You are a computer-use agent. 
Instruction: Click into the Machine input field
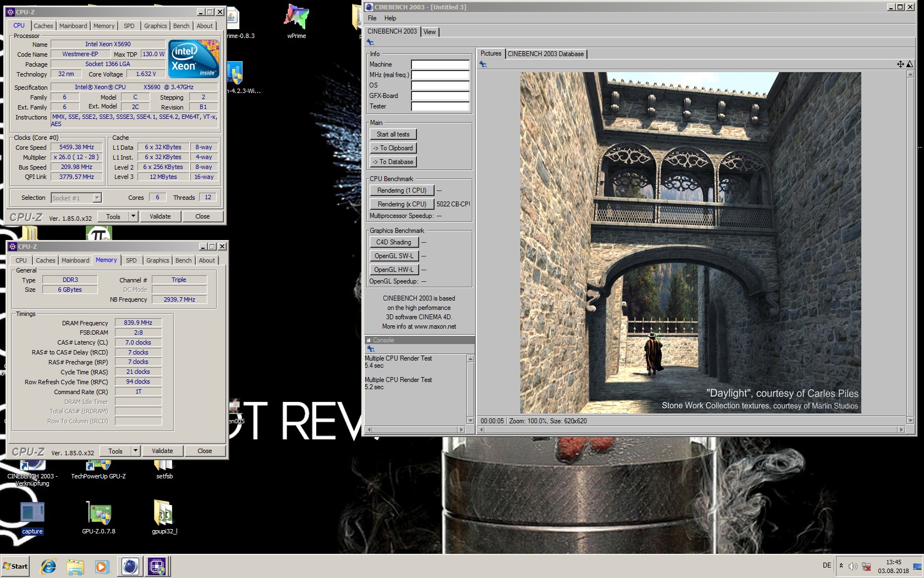pyautogui.click(x=440, y=64)
